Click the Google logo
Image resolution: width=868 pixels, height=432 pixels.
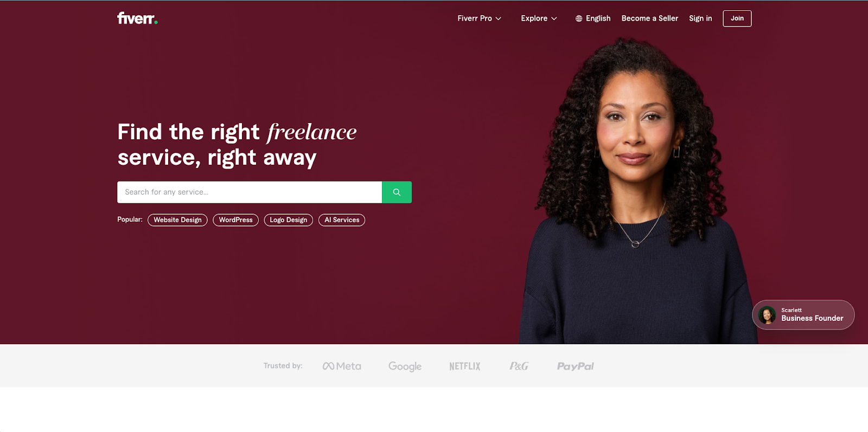[405, 366]
